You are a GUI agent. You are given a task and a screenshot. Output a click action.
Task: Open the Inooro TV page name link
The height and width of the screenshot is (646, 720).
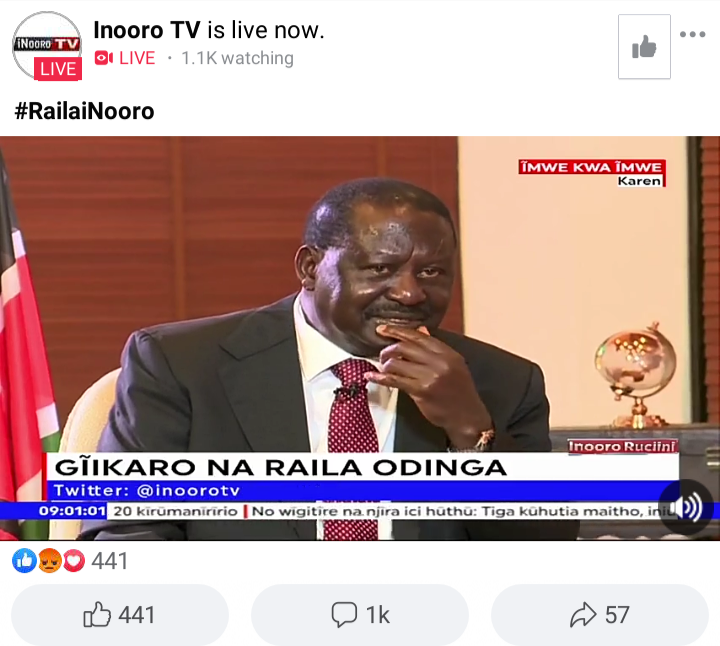point(147,30)
